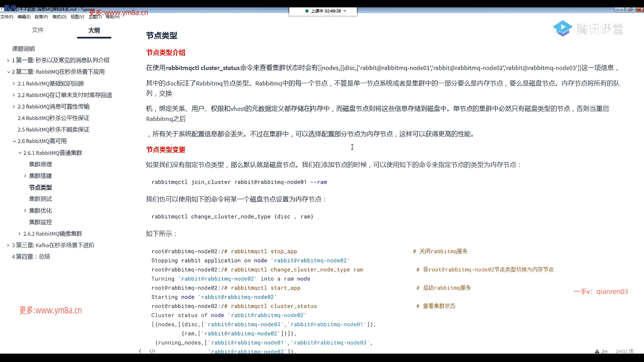Expand 集群优化 outline node
Image resolution: width=644 pixels, height=362 pixels.
pyautogui.click(x=25, y=210)
